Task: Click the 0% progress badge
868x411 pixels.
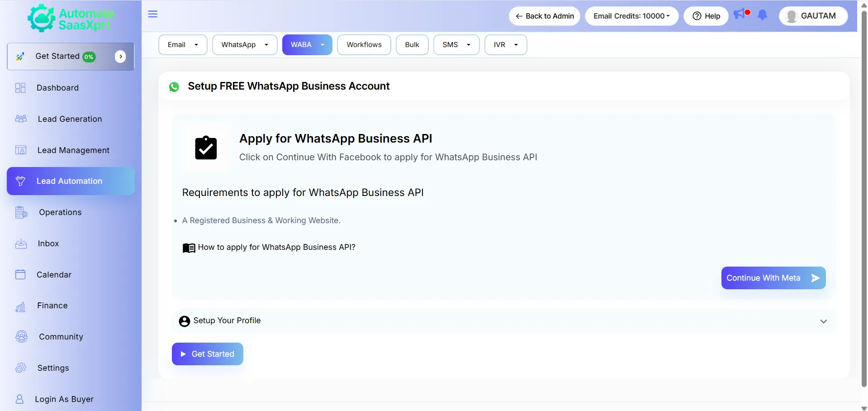Action: pyautogui.click(x=89, y=57)
